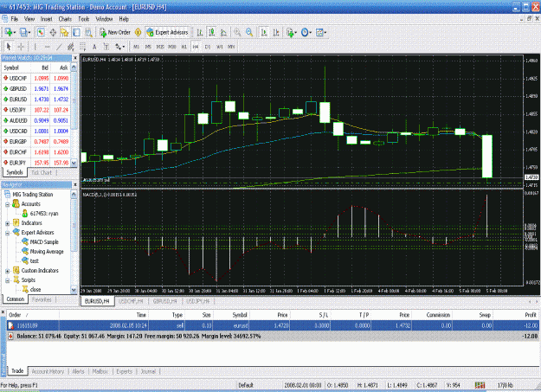Switch chart to line chart mode
The image size is (541, 392).
point(223,32)
